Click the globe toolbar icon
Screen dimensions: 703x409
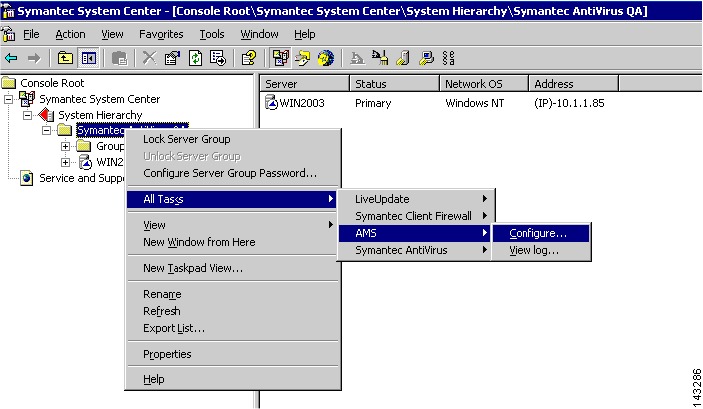[x=326, y=58]
